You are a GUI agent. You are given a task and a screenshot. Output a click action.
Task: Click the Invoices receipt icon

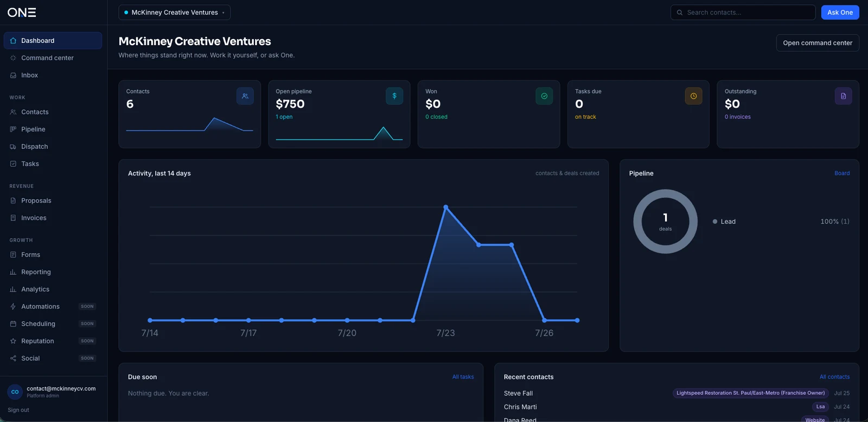point(13,218)
